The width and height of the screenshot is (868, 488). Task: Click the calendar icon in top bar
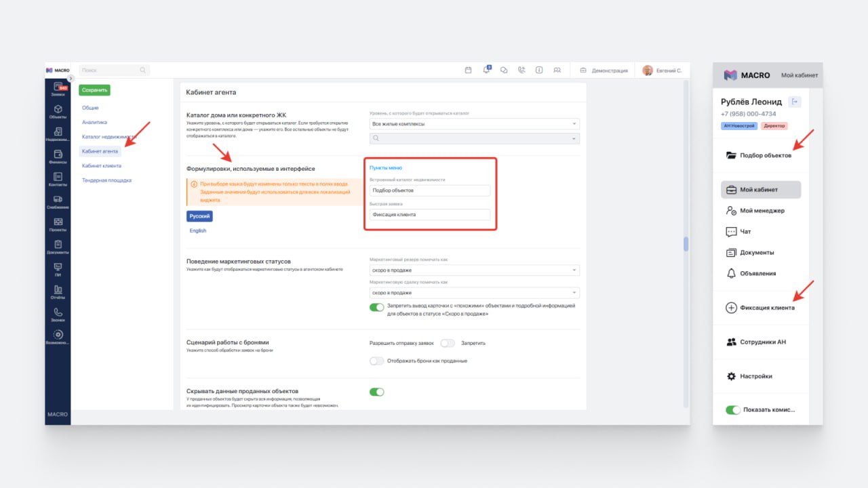pos(468,70)
